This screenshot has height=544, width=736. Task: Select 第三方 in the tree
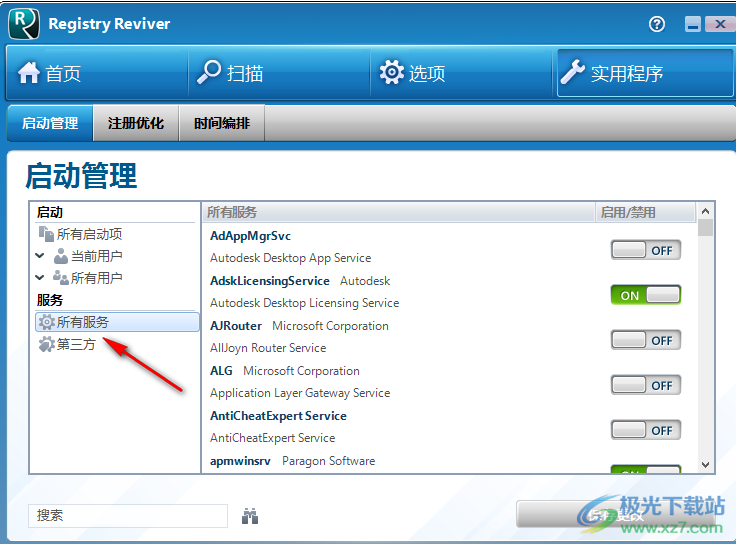pyautogui.click(x=76, y=344)
